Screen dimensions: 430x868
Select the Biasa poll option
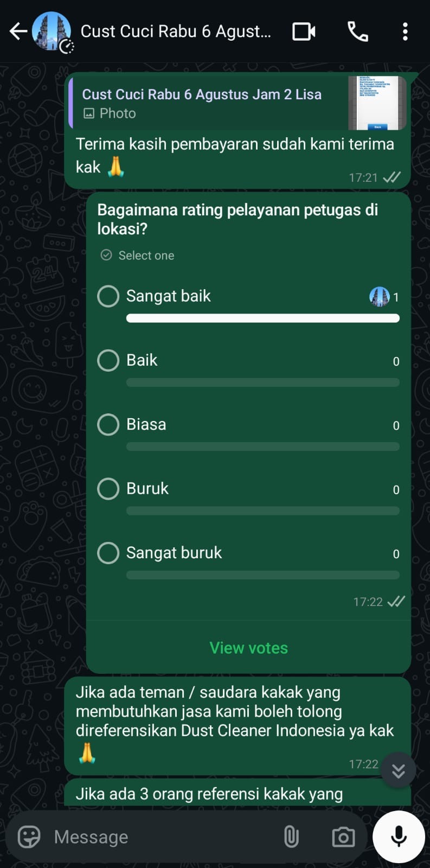(108, 424)
